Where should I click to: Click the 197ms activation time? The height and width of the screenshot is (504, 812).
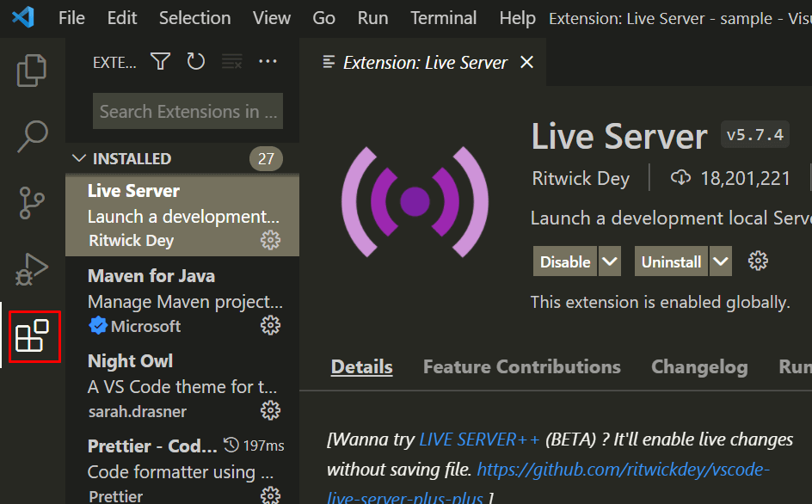263,446
